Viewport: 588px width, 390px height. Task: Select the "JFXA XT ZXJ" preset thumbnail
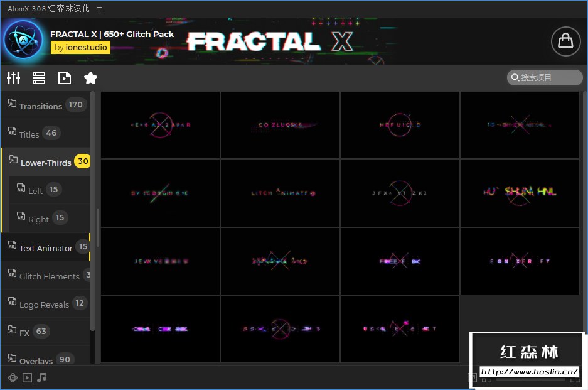(x=400, y=193)
